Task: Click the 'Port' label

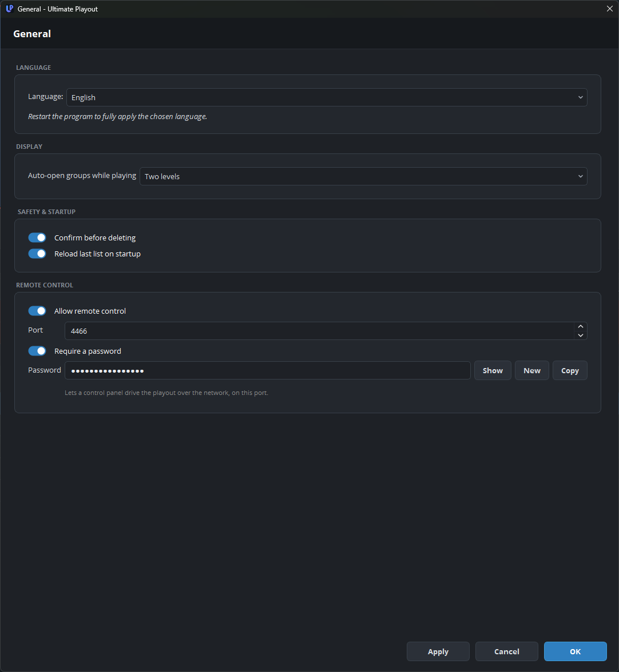Action: (35, 330)
